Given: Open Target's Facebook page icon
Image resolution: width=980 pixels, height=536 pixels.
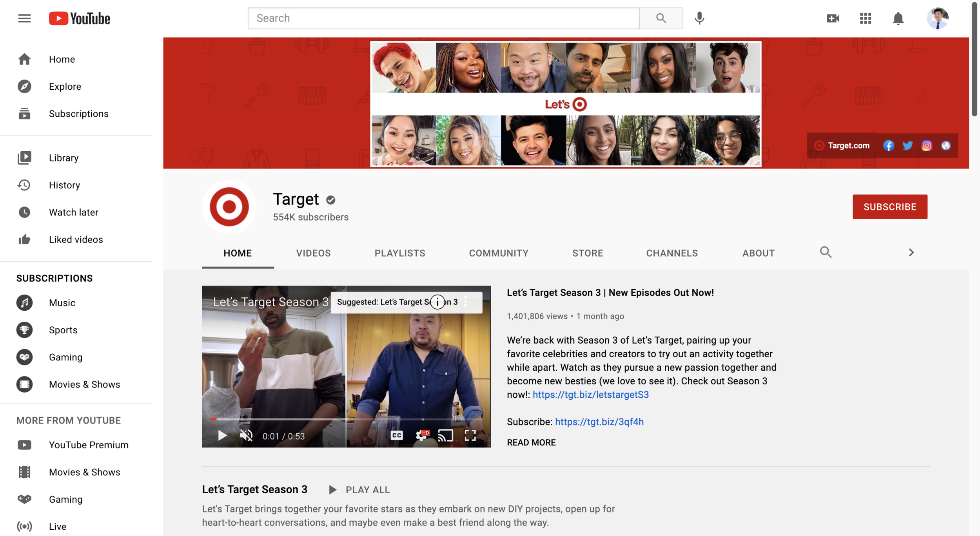Looking at the screenshot, I should coord(888,146).
